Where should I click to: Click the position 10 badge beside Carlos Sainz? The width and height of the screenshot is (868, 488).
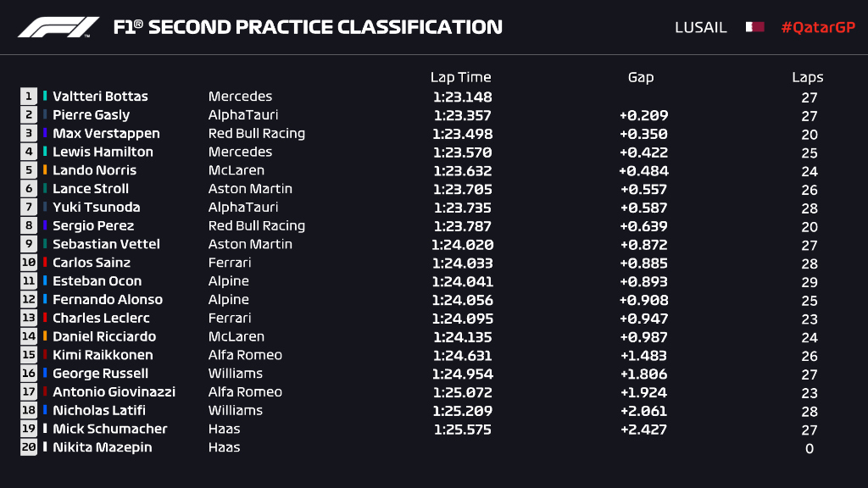point(30,263)
